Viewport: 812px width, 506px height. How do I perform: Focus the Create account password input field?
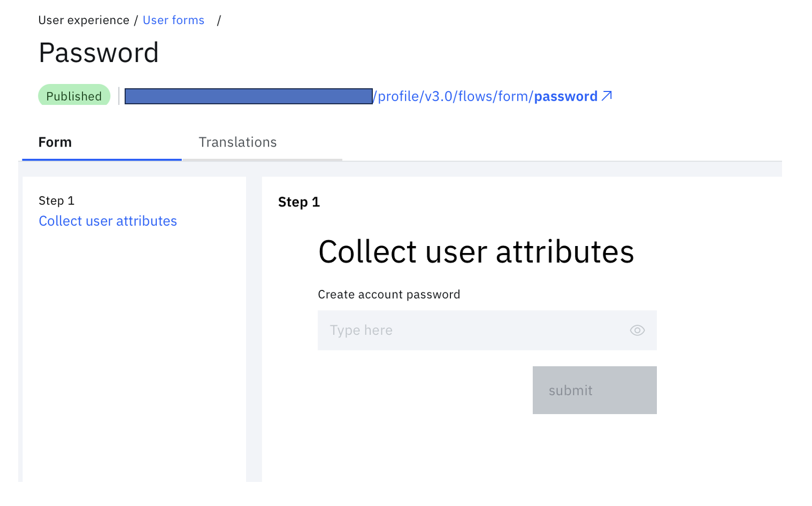(x=487, y=331)
